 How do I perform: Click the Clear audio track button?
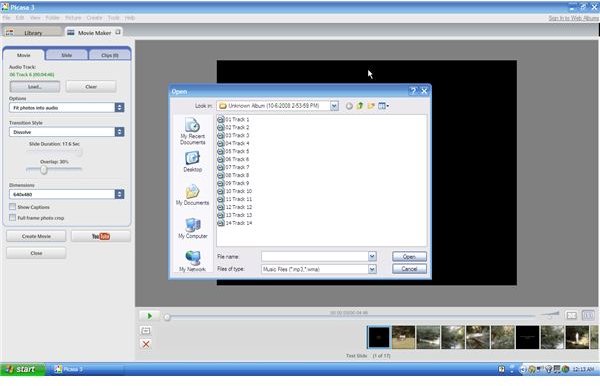[x=91, y=87]
